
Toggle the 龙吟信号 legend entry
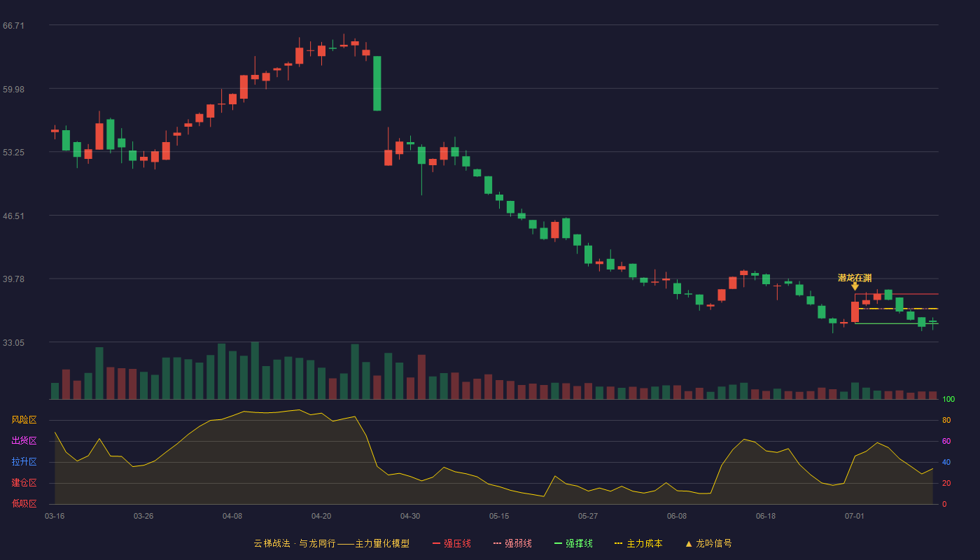pos(708,543)
